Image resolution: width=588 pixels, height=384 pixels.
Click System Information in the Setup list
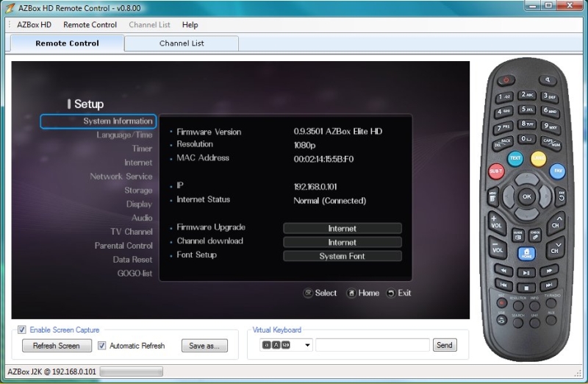coord(98,121)
